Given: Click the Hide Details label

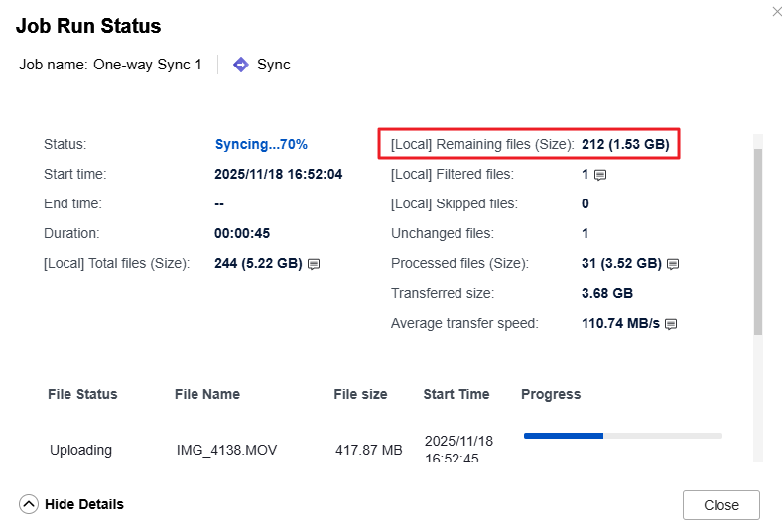Looking at the screenshot, I should tap(84, 504).
